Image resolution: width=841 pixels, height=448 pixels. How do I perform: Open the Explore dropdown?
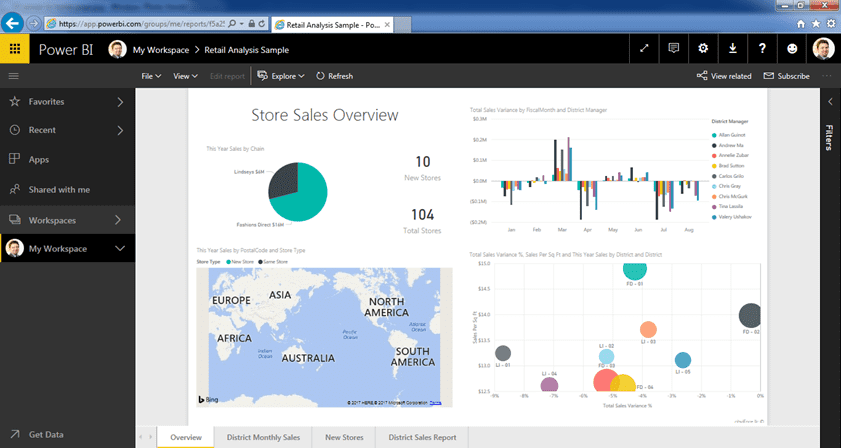coord(282,76)
